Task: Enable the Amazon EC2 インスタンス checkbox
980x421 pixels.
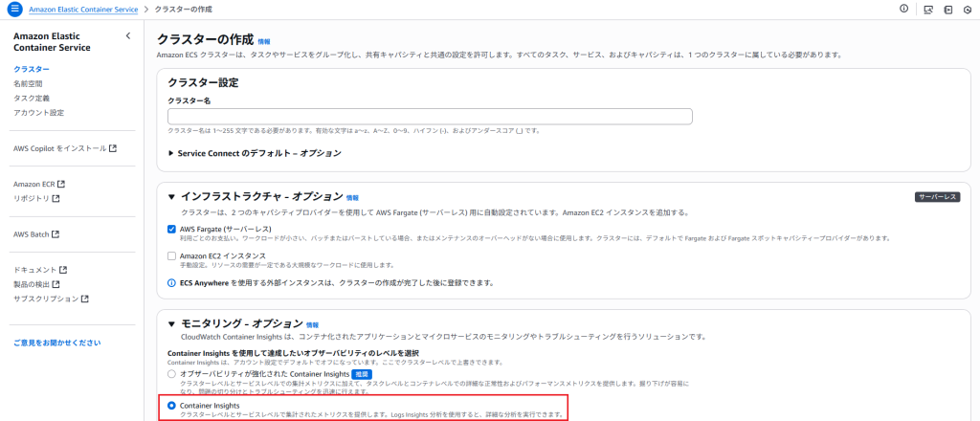Action: pyautogui.click(x=172, y=256)
